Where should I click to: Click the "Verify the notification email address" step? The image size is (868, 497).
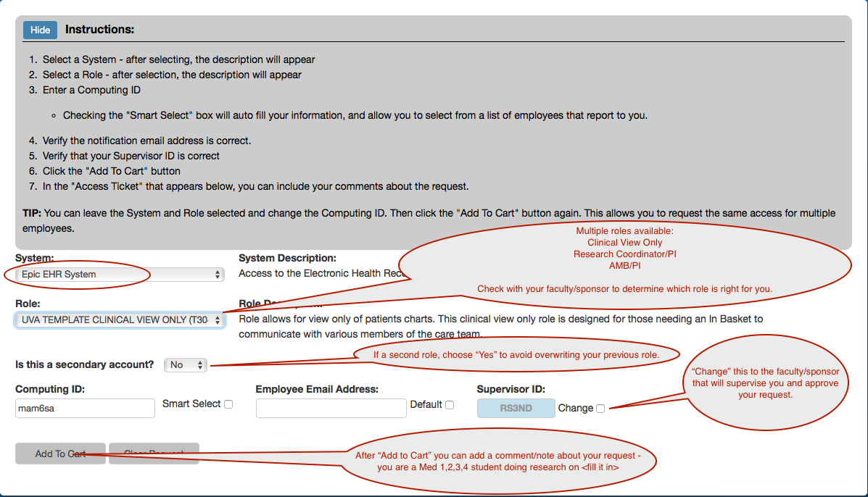tap(146, 141)
